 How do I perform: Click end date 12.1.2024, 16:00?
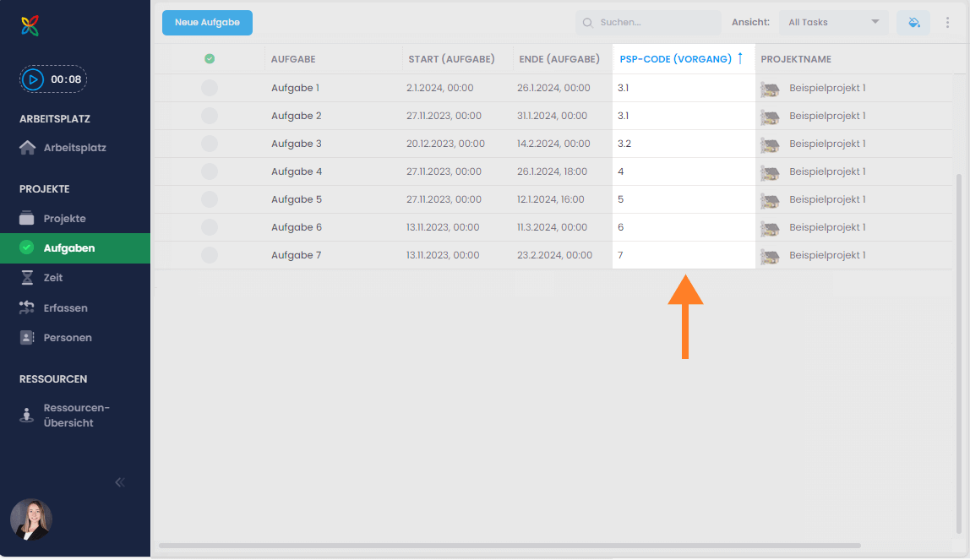point(551,199)
